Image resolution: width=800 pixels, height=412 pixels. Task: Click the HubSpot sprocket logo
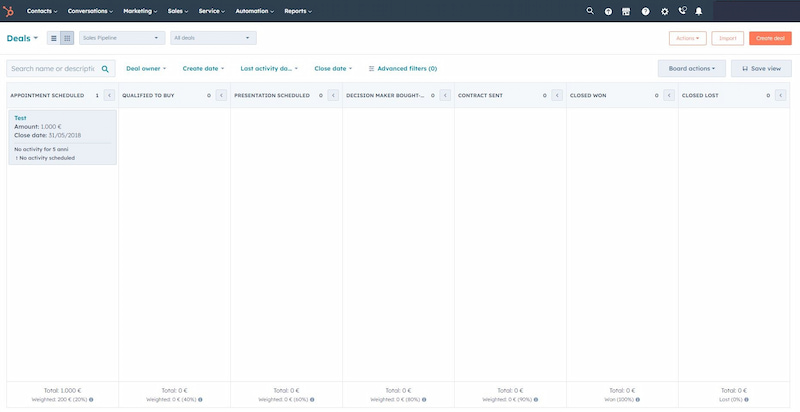[9, 11]
